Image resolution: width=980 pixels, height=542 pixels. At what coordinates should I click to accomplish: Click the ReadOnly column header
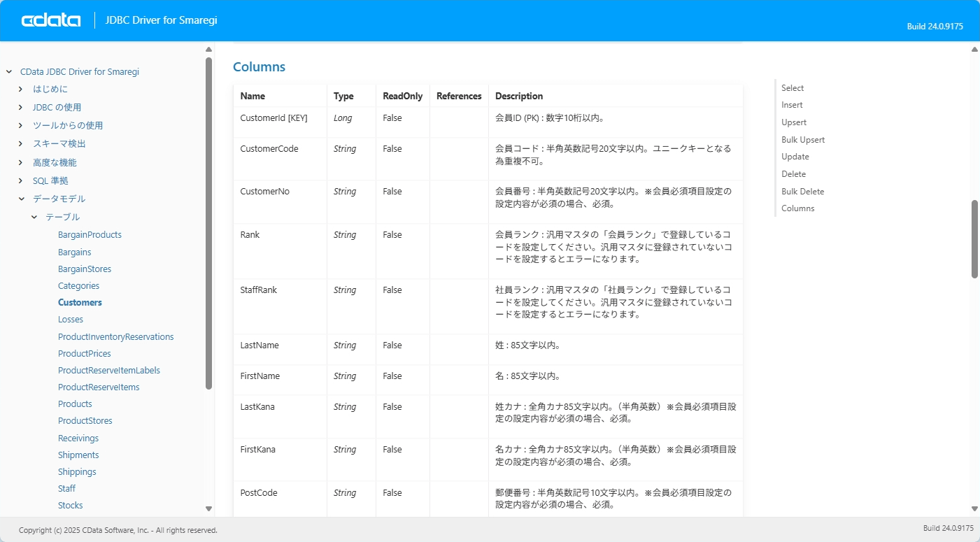(402, 97)
